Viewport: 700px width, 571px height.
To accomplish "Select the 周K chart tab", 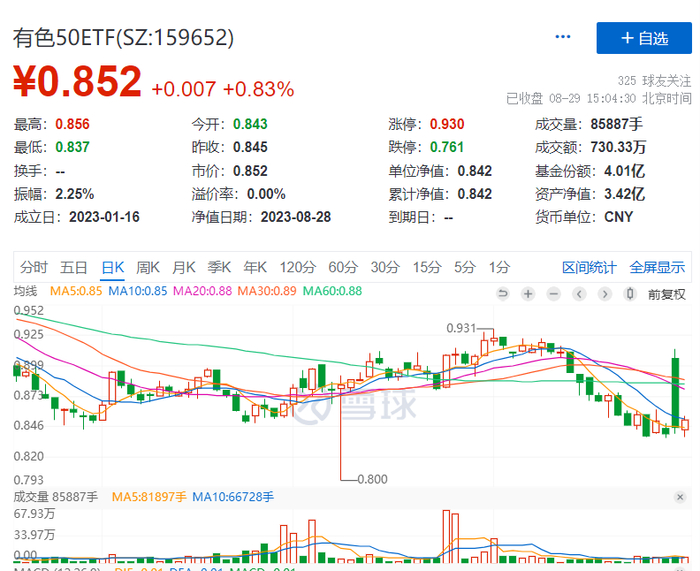I will [x=148, y=267].
